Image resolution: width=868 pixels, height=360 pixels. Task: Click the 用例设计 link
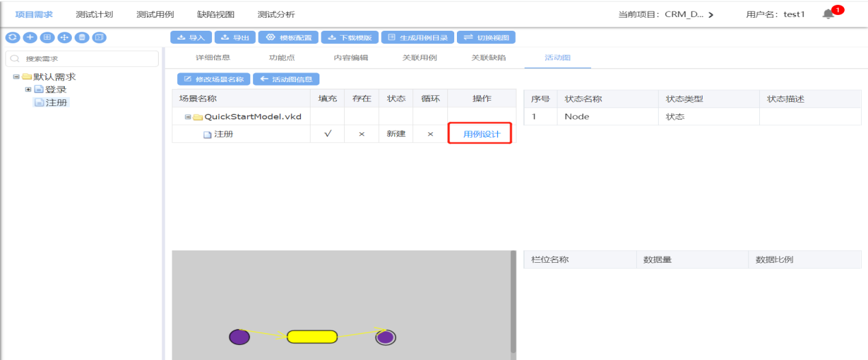pos(482,134)
